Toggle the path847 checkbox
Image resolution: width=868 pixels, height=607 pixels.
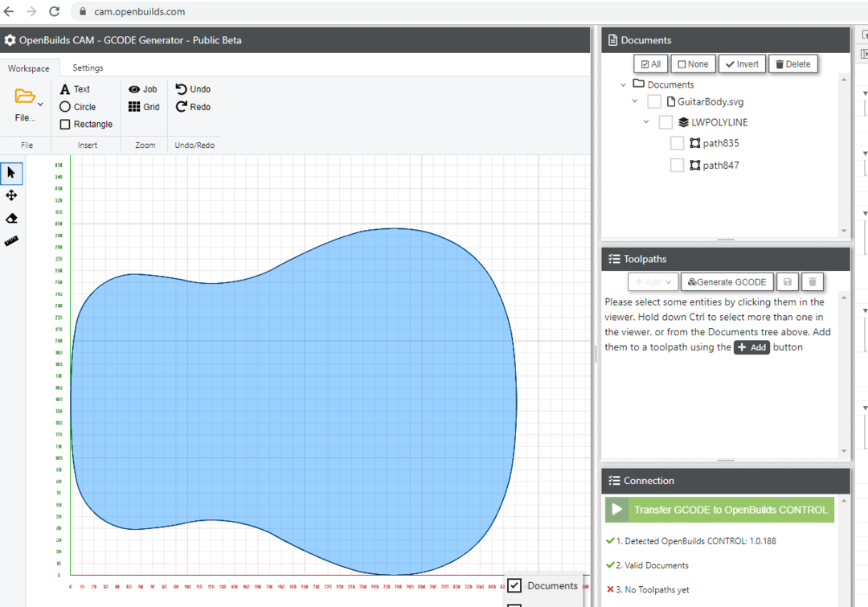pyautogui.click(x=677, y=165)
